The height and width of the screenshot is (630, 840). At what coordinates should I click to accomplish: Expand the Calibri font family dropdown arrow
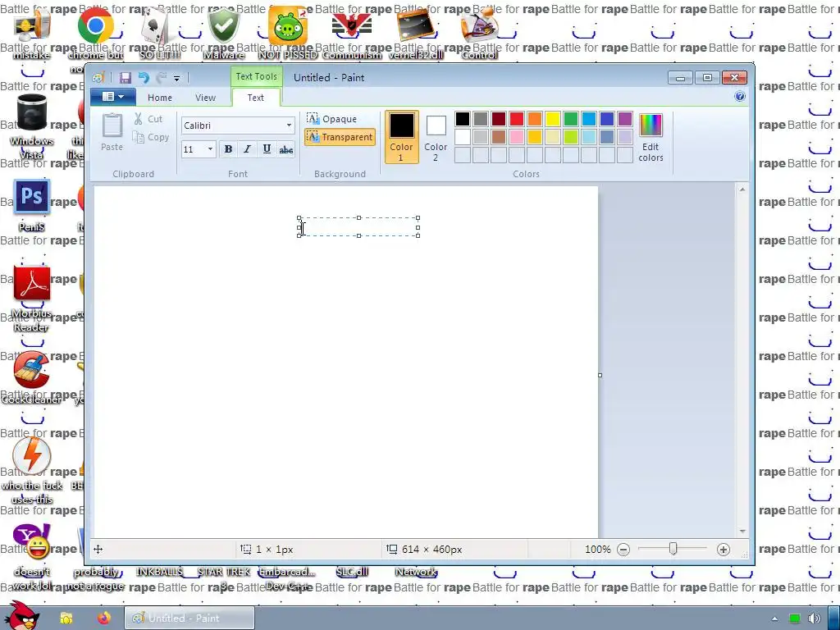click(289, 126)
